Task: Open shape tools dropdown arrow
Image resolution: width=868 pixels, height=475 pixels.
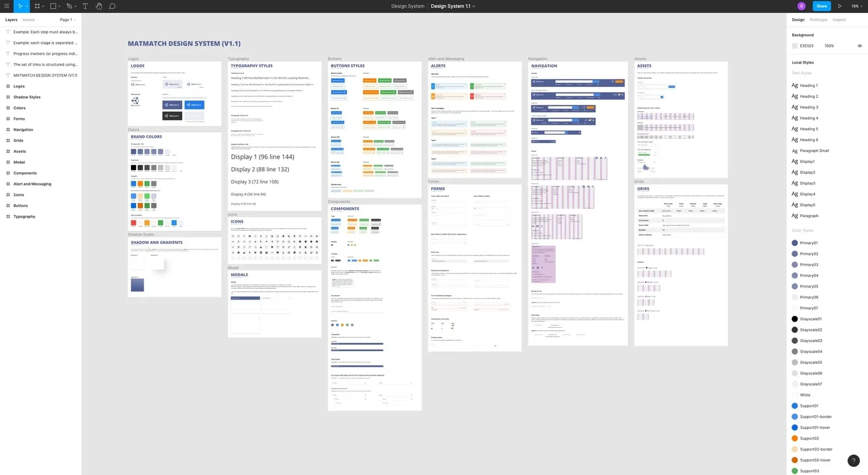Action: (x=59, y=7)
